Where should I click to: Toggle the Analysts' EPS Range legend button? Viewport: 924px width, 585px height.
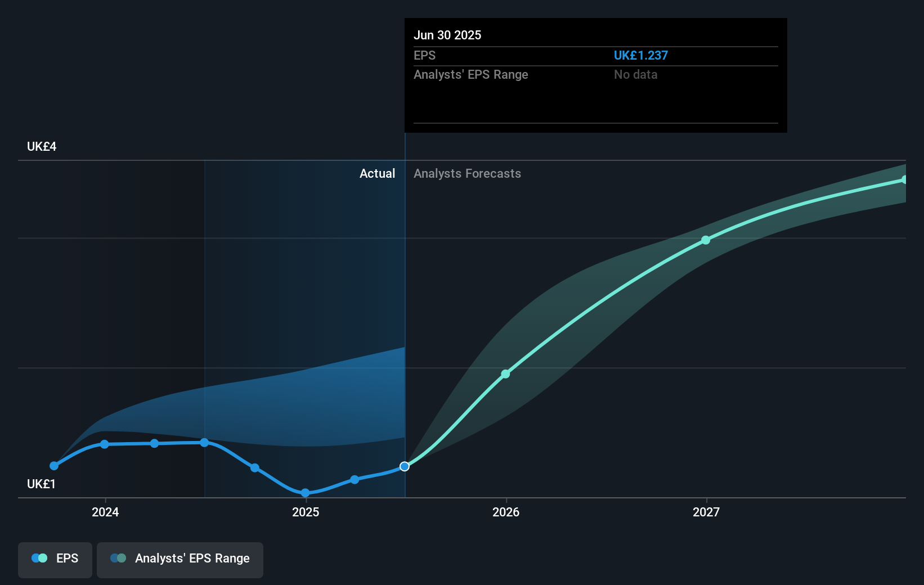(x=180, y=560)
